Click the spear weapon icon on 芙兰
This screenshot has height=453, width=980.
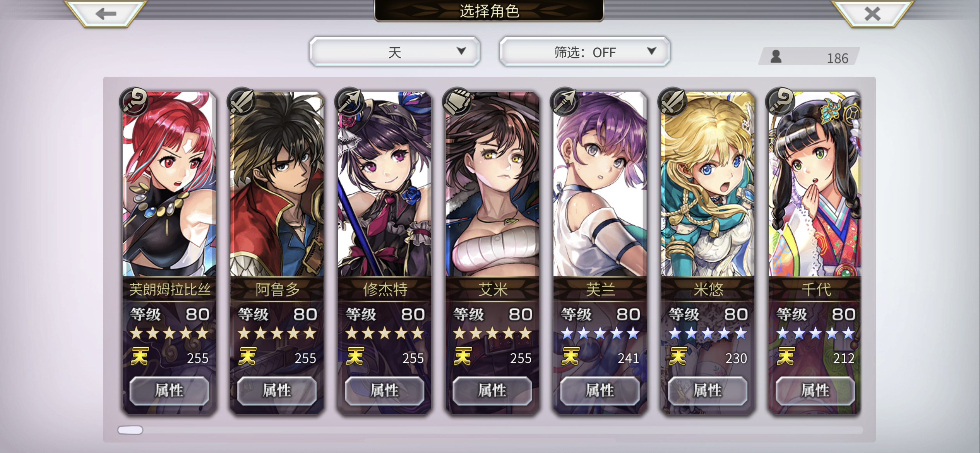564,101
